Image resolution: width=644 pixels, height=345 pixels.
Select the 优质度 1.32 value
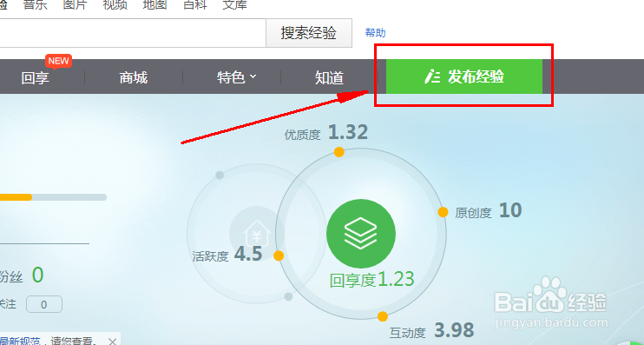coord(348,132)
